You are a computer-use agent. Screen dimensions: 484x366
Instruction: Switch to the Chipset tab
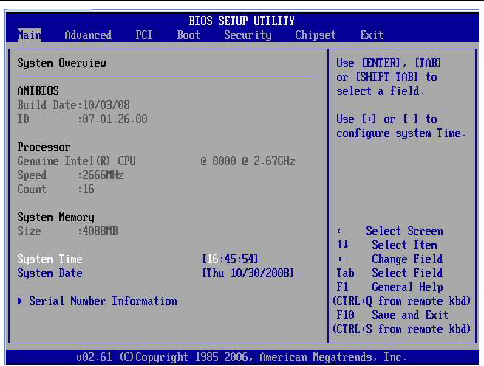315,35
